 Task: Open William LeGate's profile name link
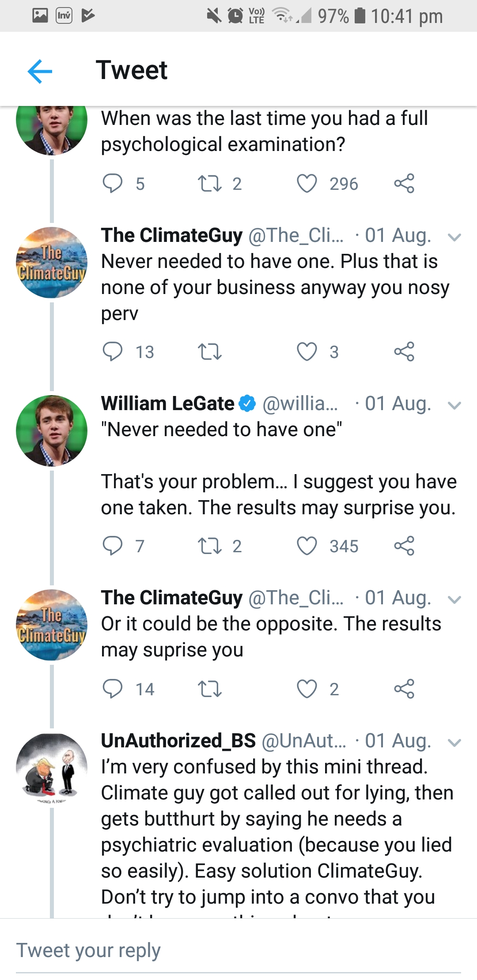click(168, 403)
